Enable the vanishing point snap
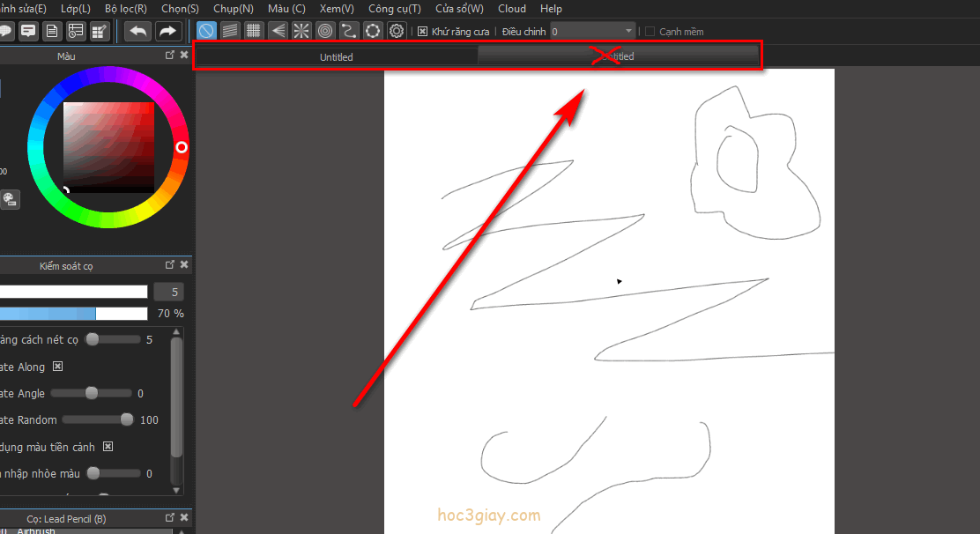This screenshot has height=534, width=980. 278,31
